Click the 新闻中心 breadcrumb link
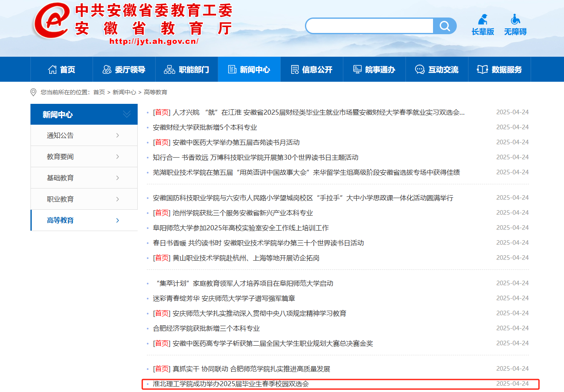 point(124,92)
